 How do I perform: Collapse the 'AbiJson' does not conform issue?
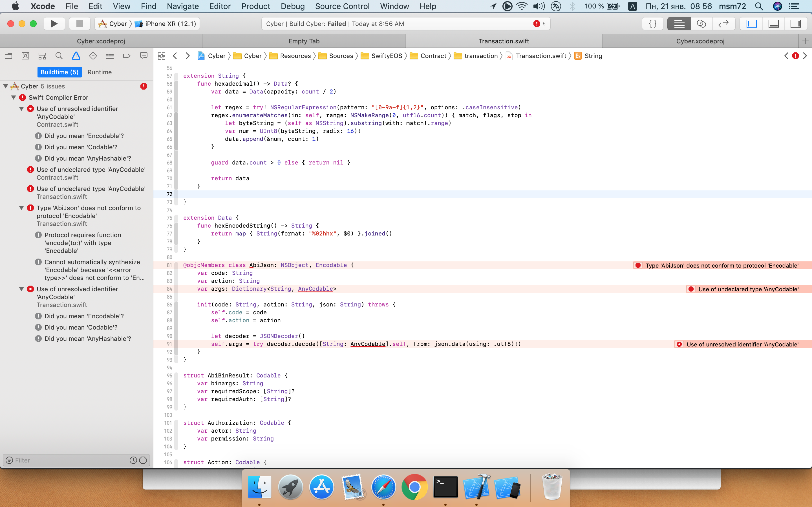(21, 208)
